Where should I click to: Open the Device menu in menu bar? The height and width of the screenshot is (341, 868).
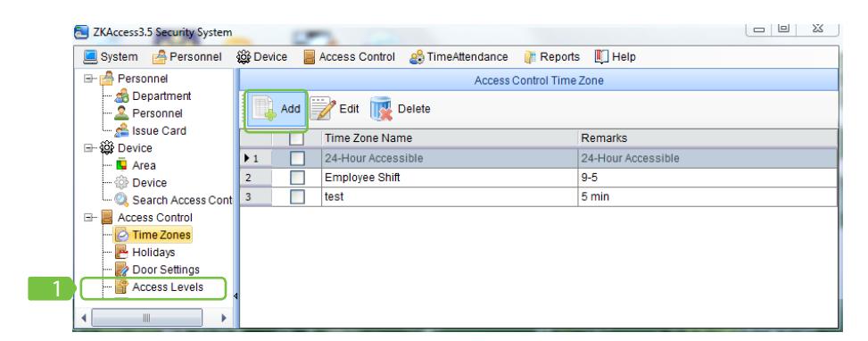point(262,57)
